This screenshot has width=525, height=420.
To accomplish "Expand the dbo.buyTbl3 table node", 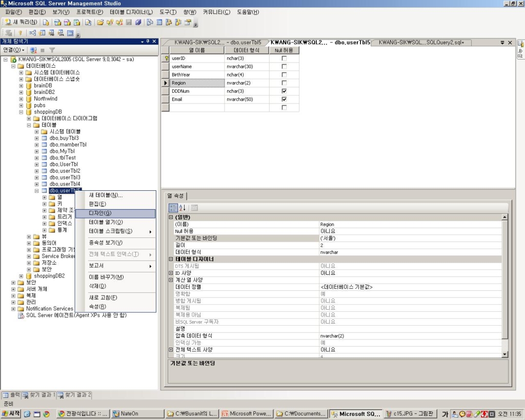I will [x=36, y=138].
